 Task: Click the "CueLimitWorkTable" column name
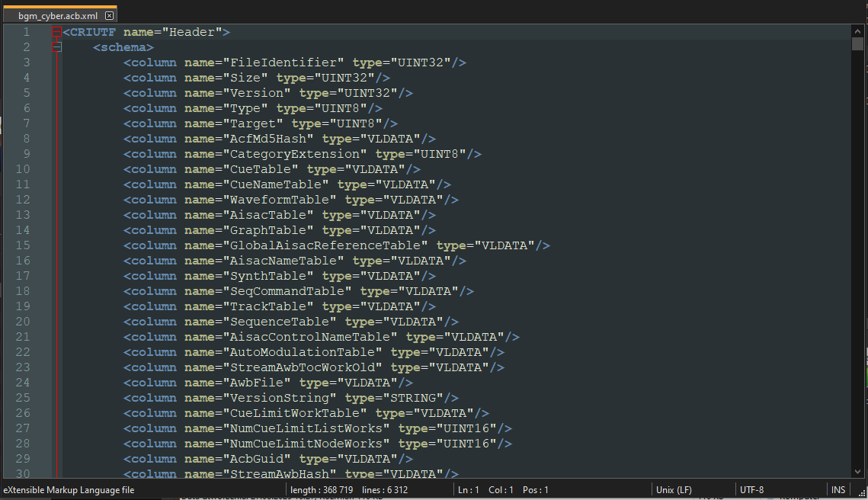tap(294, 413)
